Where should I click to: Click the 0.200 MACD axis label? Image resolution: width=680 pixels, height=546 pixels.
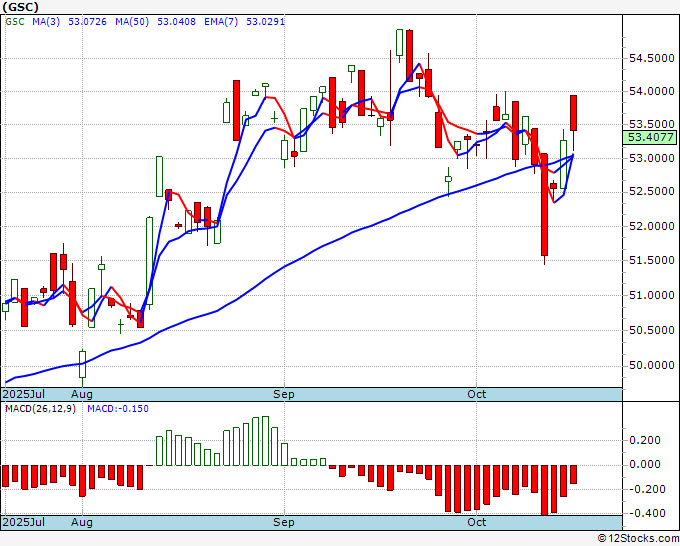pyautogui.click(x=645, y=441)
